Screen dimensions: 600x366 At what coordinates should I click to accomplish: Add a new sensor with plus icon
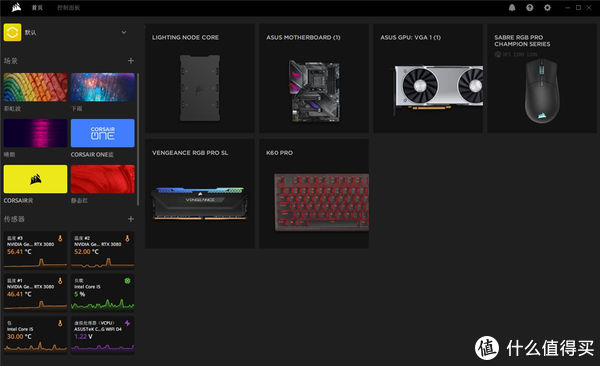[x=131, y=219]
